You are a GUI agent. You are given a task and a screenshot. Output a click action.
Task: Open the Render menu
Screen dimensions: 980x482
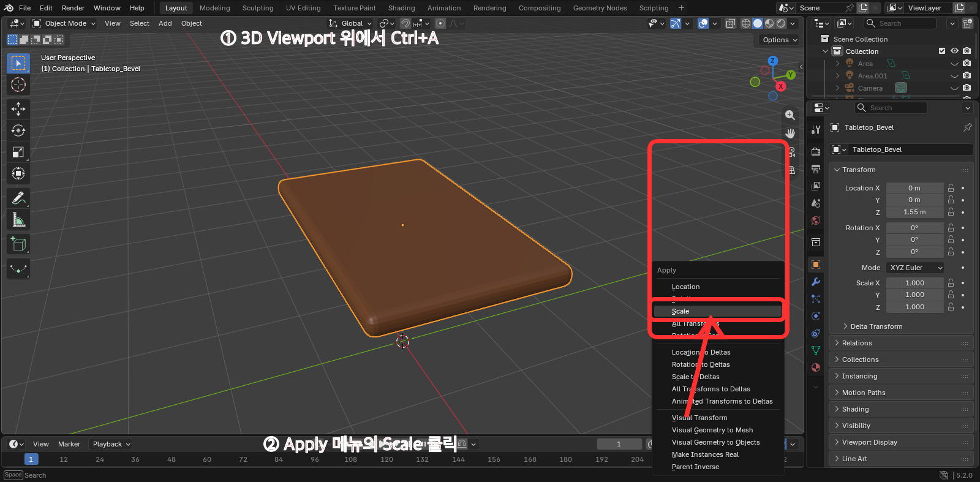point(73,8)
